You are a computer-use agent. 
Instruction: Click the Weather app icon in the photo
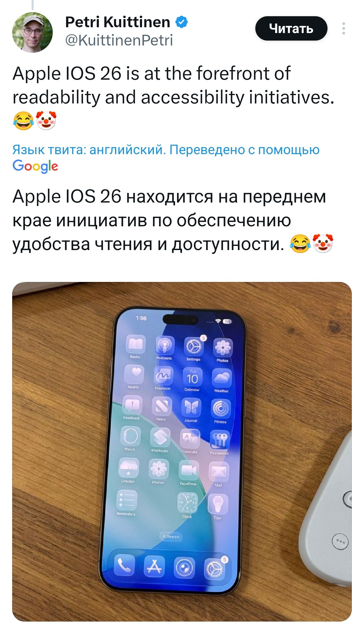point(222,378)
